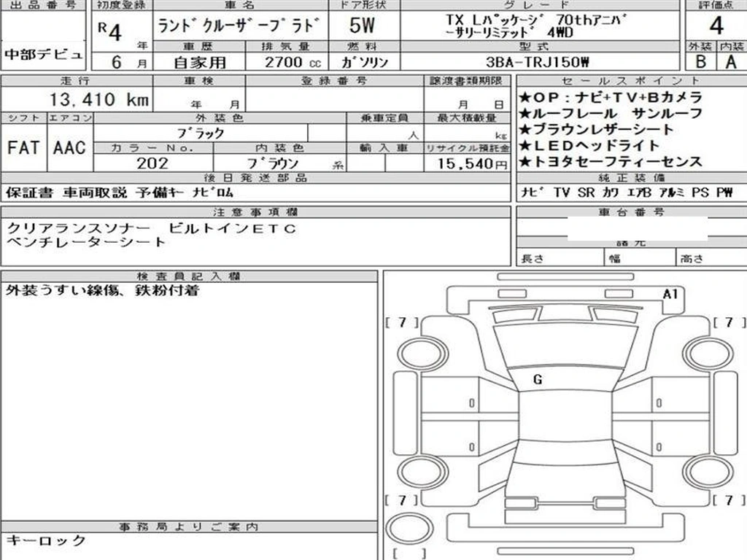Viewport: 747px width, 560px height.
Task: Click the 注意事項欄 section header
Action: (255, 212)
